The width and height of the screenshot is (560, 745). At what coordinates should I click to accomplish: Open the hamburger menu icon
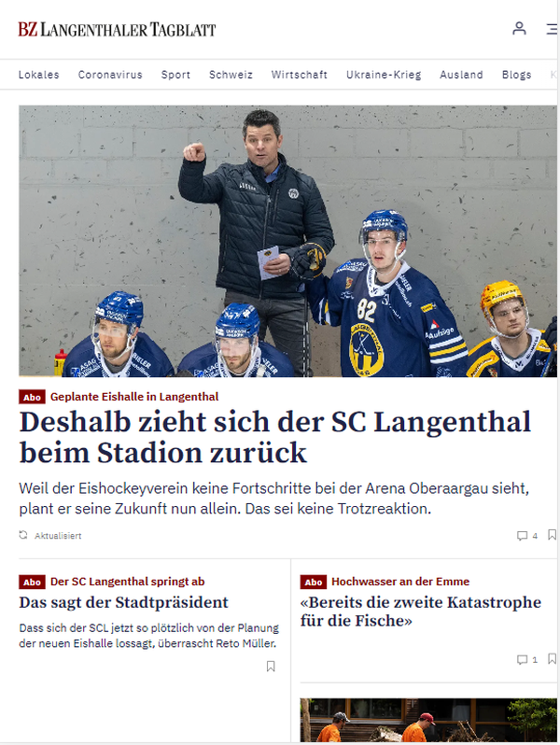click(x=552, y=29)
